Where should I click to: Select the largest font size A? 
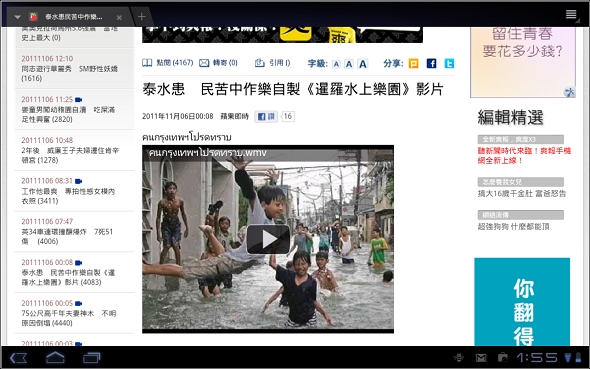(x=363, y=64)
